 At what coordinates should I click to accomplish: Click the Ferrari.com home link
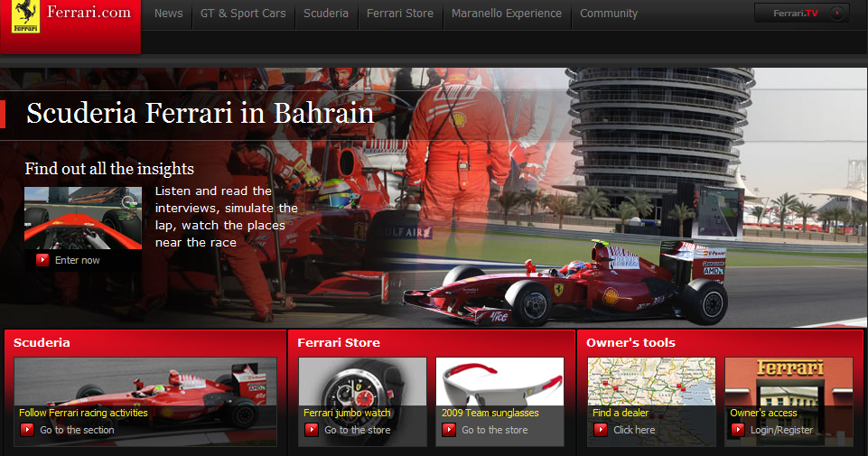(89, 12)
